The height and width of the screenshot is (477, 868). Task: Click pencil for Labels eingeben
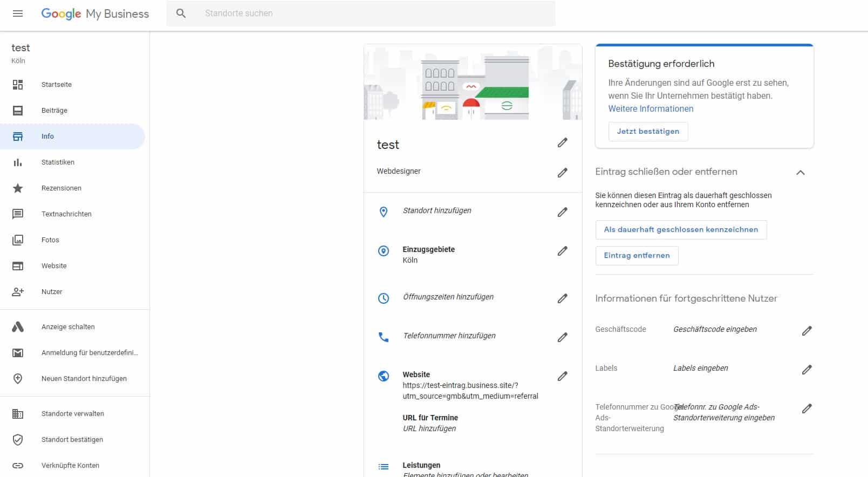pos(807,370)
